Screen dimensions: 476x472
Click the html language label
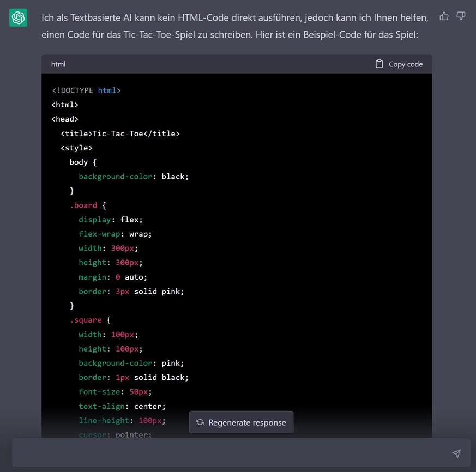(x=58, y=64)
